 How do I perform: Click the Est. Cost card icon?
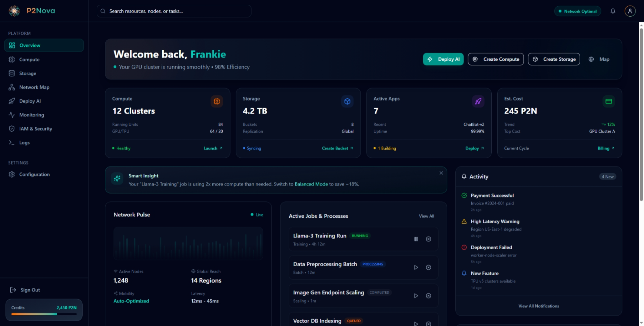(x=608, y=101)
